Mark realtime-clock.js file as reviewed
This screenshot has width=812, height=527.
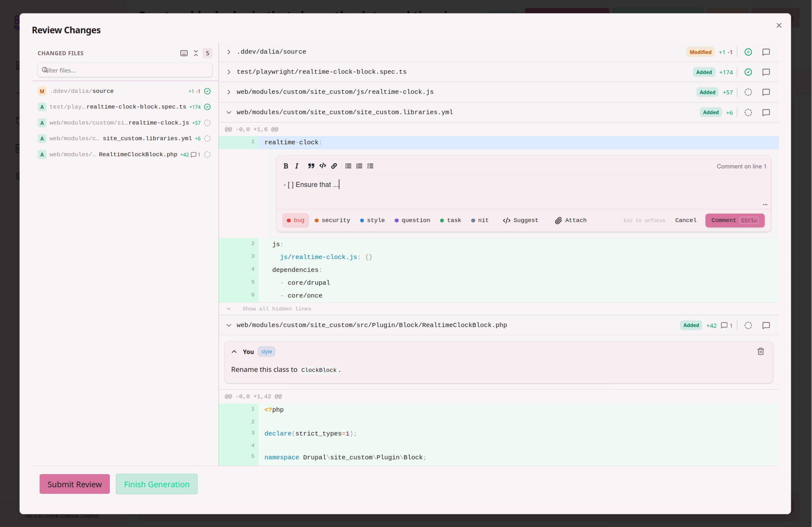[748, 92]
